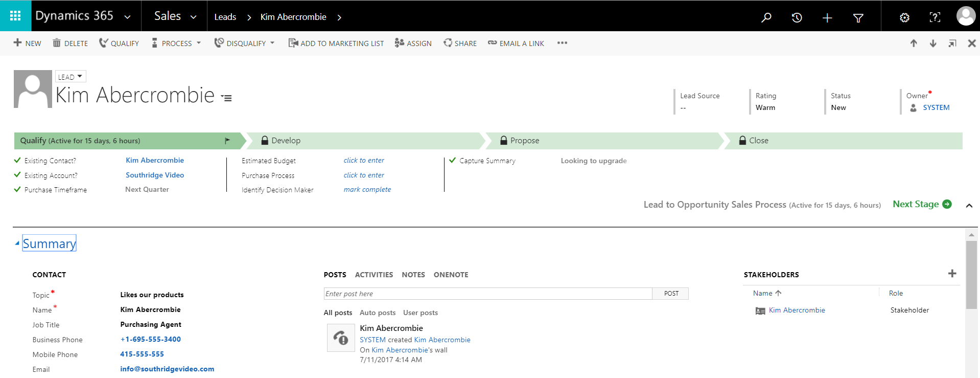Open info@southridgevideo.com email link
This screenshot has height=378, width=980.
[167, 369]
